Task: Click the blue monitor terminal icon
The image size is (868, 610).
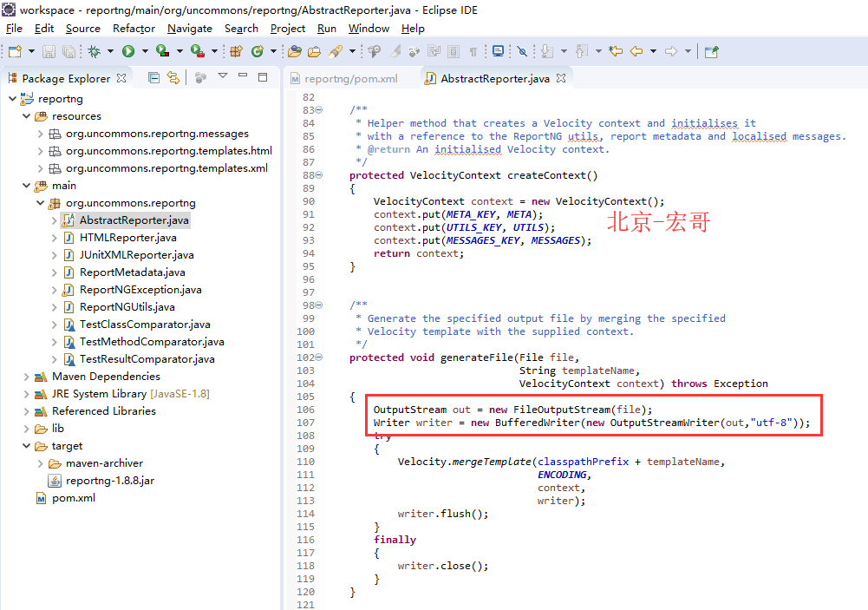Action: 499,51
